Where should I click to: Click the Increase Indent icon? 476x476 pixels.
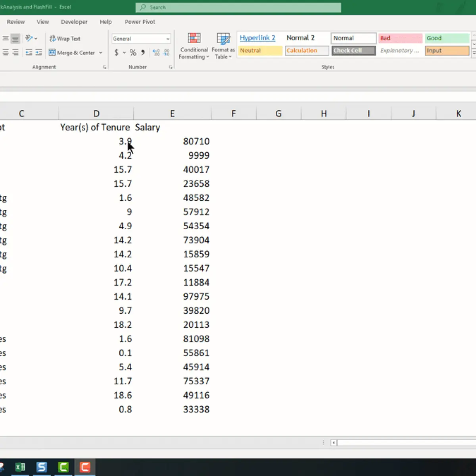tap(38, 52)
